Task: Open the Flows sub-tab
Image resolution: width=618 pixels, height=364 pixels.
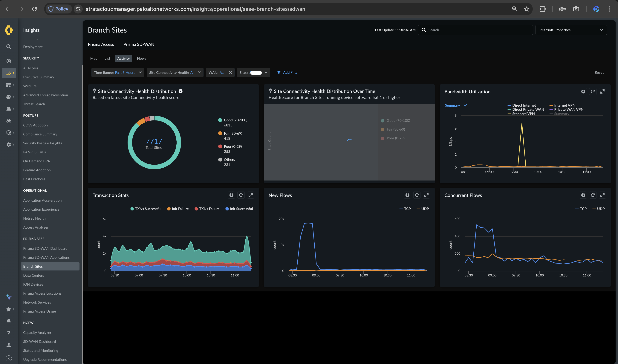Action: click(142, 58)
